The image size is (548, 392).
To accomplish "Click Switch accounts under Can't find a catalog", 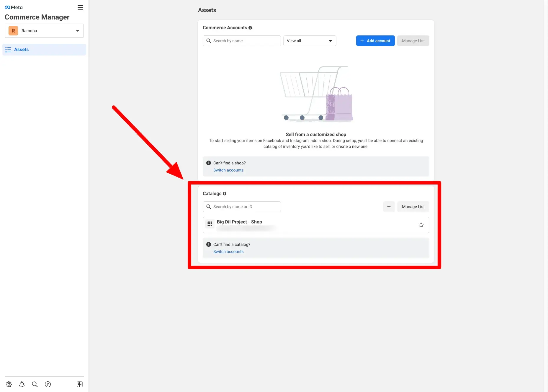I will (x=228, y=251).
